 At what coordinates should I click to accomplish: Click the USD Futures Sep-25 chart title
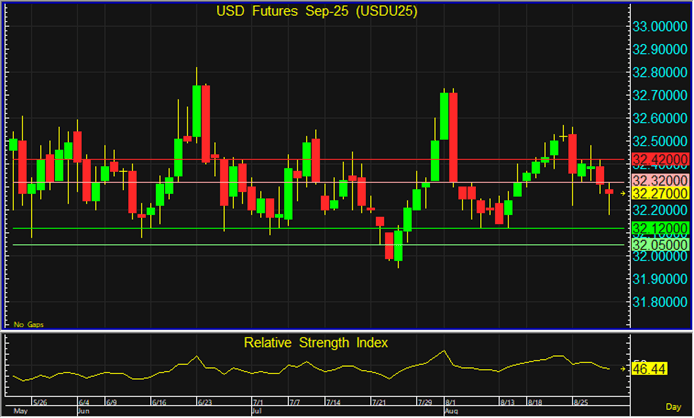[x=317, y=11]
